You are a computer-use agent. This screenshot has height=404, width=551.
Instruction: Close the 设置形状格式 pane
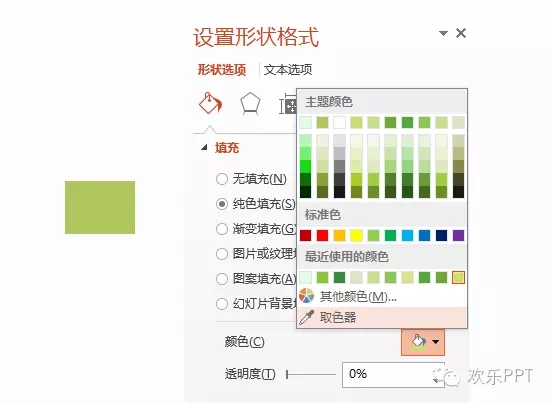[x=461, y=33]
